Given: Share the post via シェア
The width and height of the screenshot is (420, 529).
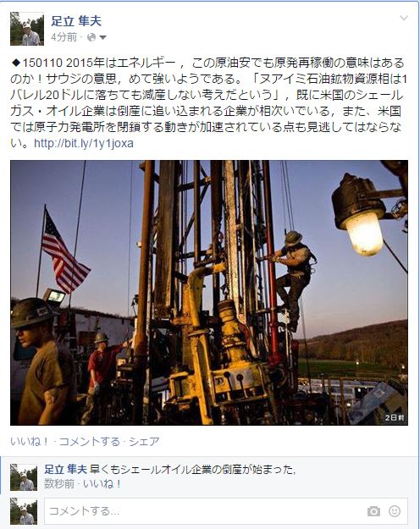Looking at the screenshot, I should point(144,441).
